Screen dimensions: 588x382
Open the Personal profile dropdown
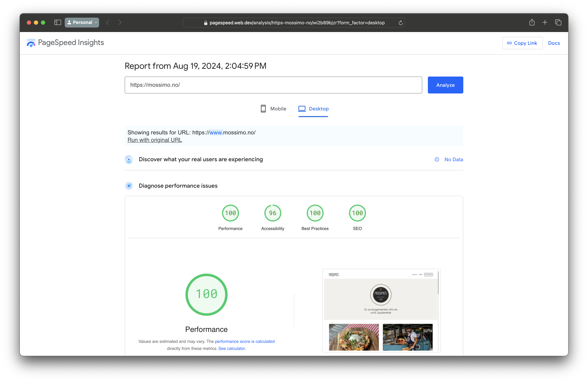tap(82, 22)
